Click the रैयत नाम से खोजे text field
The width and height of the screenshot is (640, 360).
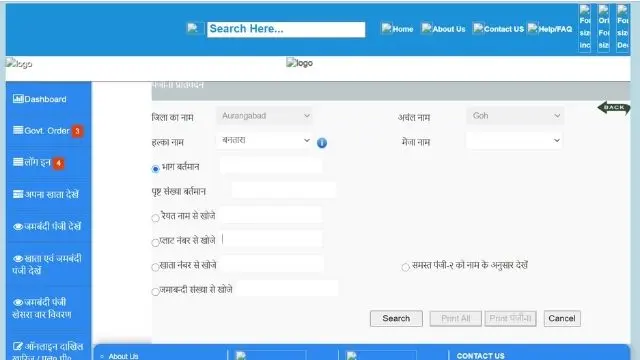tap(272, 215)
